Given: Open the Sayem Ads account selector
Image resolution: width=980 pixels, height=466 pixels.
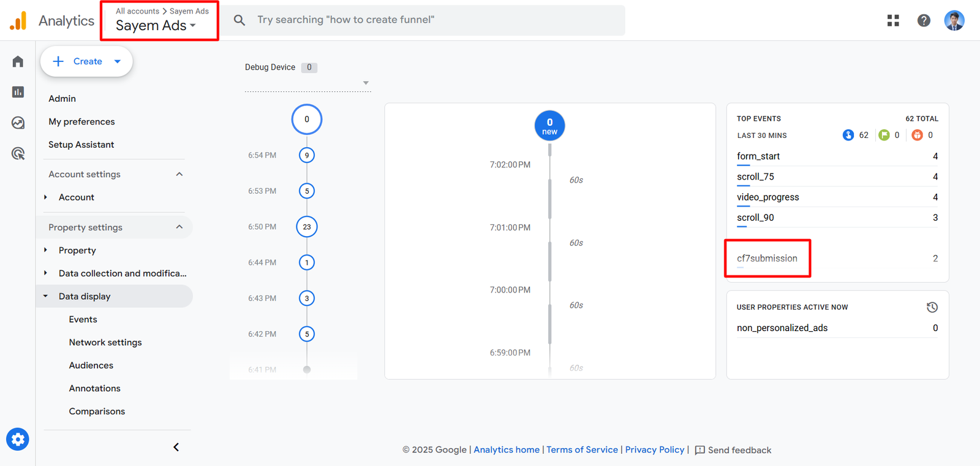Looking at the screenshot, I should click(x=156, y=25).
